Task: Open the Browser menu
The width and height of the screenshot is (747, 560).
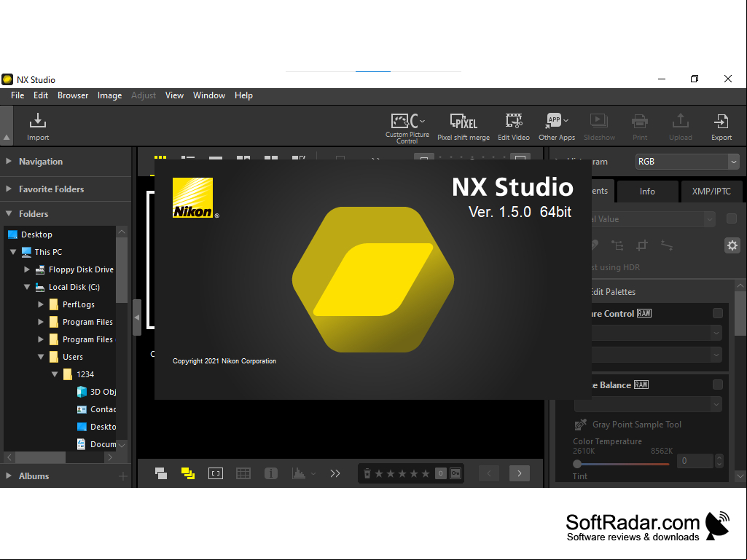Action: point(73,95)
